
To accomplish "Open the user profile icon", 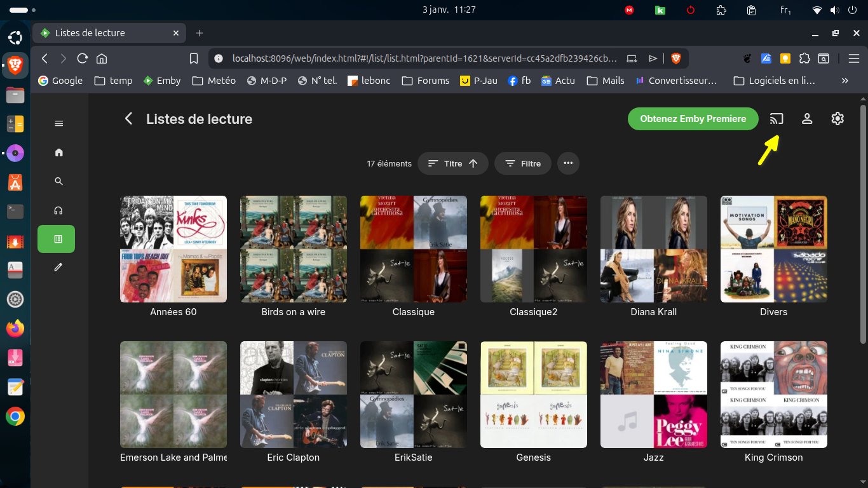I will click(x=807, y=119).
